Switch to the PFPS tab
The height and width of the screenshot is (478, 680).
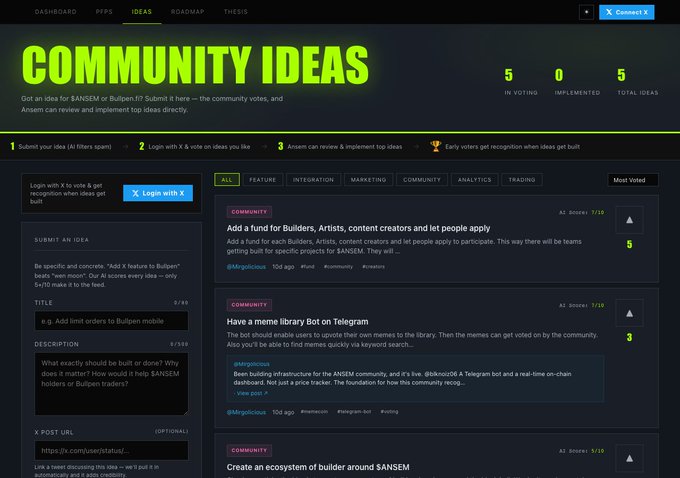(104, 12)
